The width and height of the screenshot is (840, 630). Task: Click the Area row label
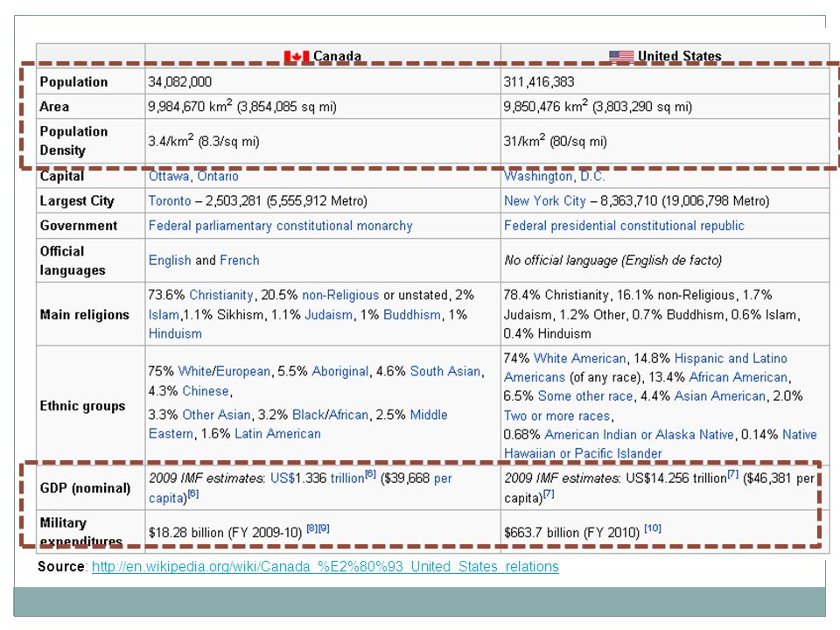click(x=54, y=107)
